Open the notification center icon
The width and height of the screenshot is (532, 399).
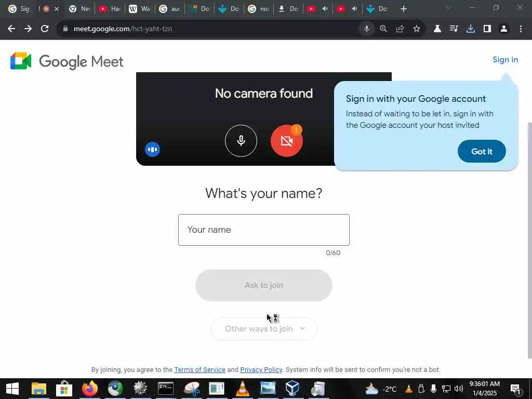(x=516, y=389)
